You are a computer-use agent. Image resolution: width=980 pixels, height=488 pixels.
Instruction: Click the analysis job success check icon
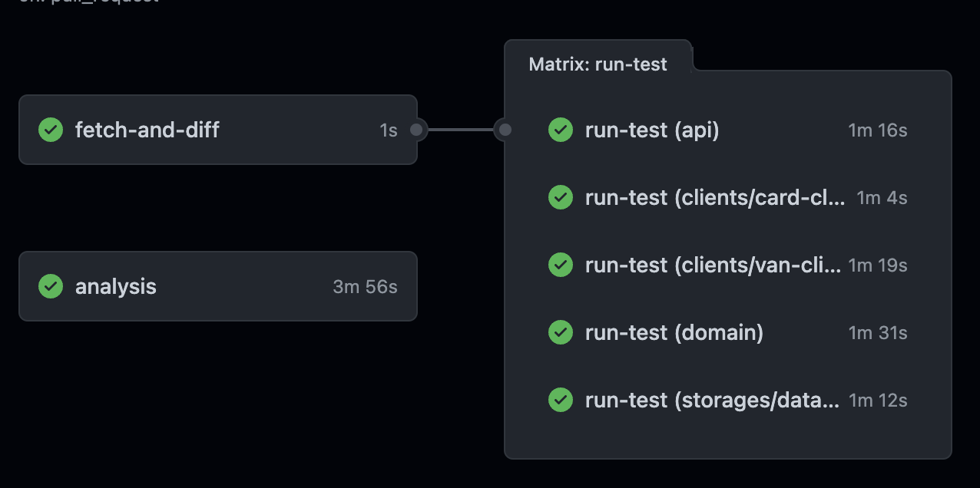[51, 286]
